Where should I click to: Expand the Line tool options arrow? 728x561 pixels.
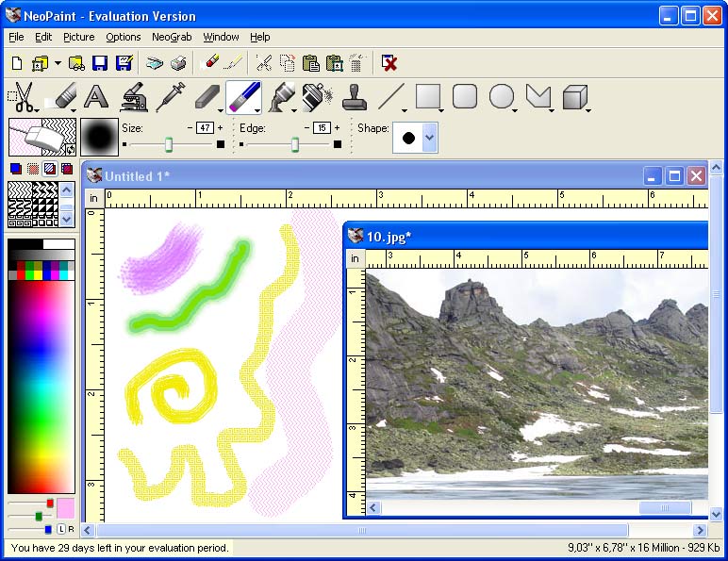pos(405,110)
